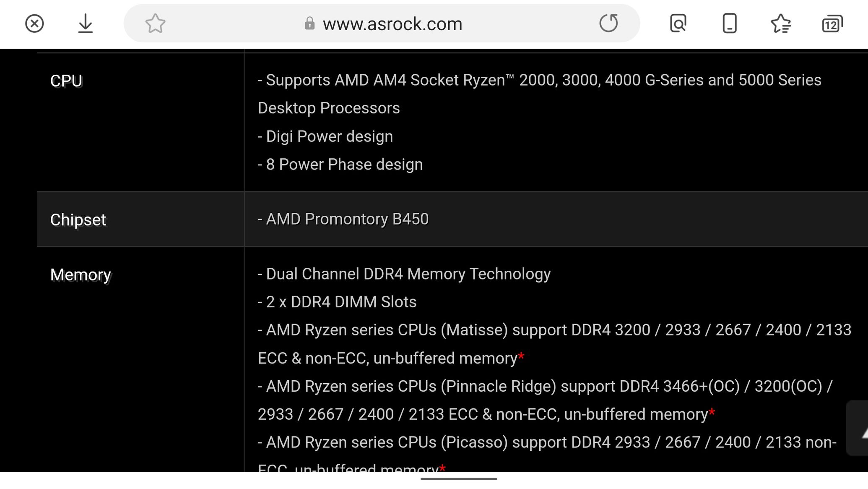Reload the ASRock page
Viewport: 868px width, 489px height.
pyautogui.click(x=608, y=24)
